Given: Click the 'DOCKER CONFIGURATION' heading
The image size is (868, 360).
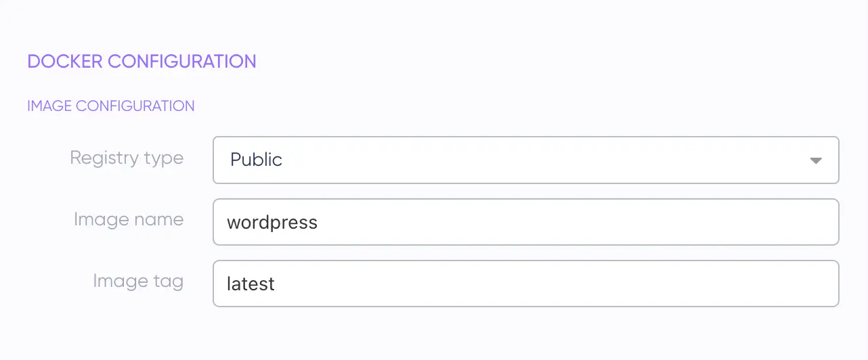Looking at the screenshot, I should 142,62.
